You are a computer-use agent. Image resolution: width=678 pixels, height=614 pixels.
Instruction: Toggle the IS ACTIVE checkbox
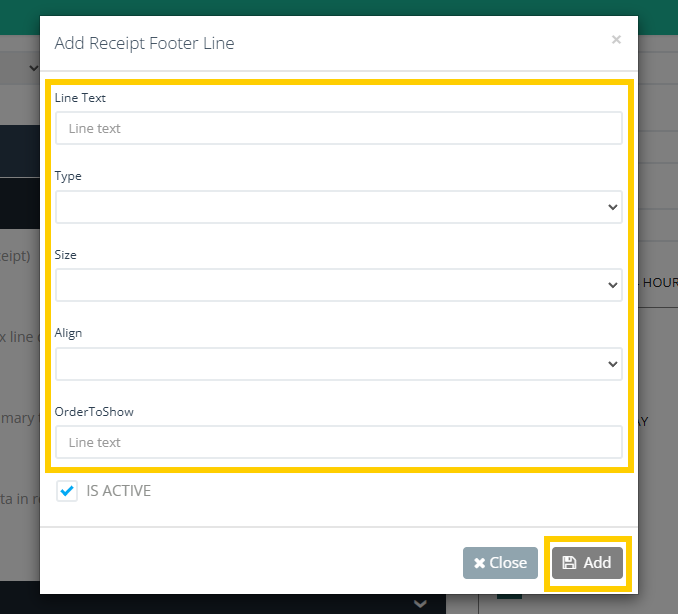tap(67, 491)
